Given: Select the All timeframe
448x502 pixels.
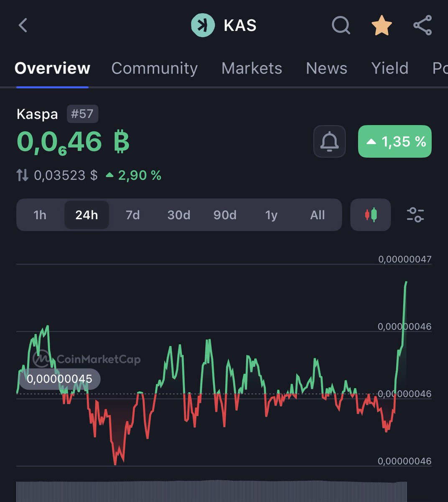Looking at the screenshot, I should pyautogui.click(x=318, y=215).
